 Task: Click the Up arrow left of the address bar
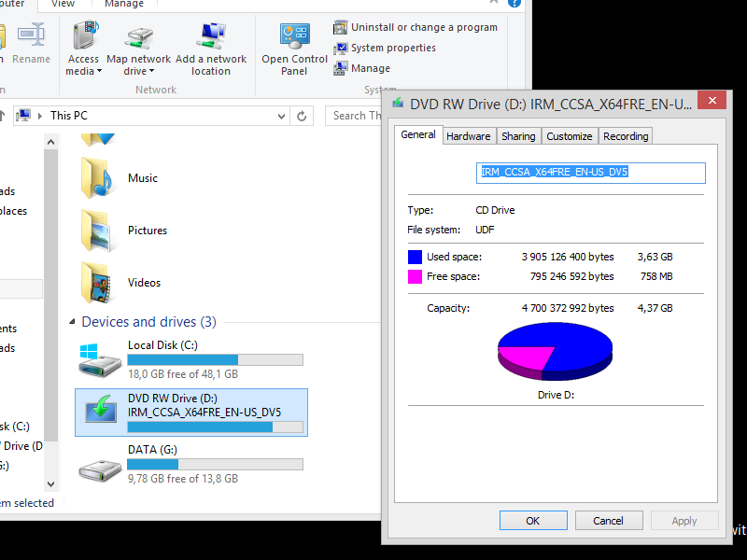[x=2, y=116]
